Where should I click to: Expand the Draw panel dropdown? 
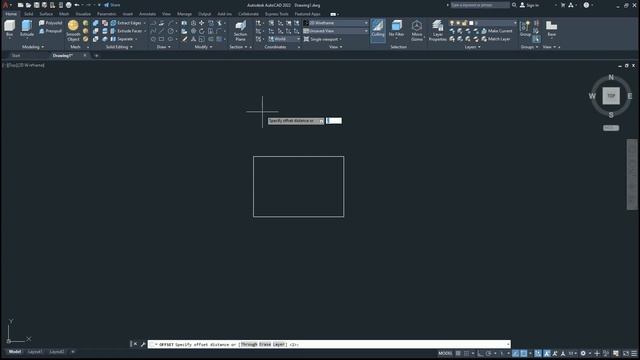coord(164,47)
